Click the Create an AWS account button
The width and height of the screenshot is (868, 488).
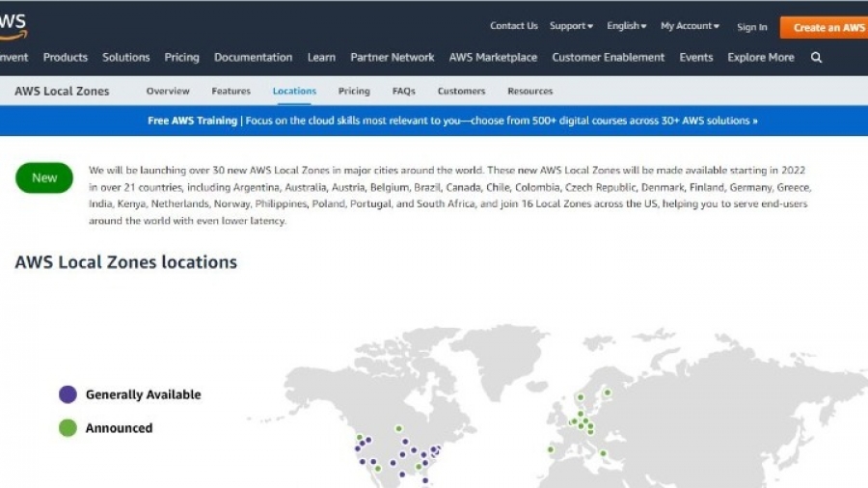pos(827,28)
